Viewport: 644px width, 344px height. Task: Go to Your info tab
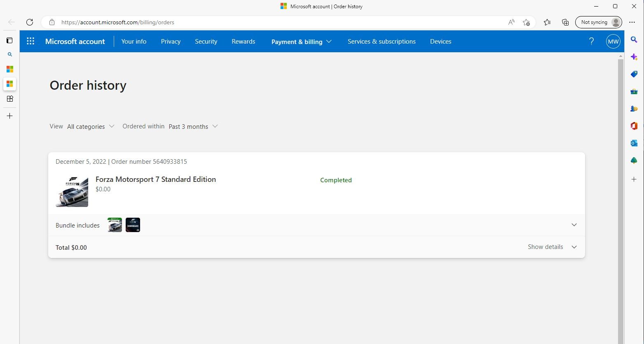[x=134, y=42]
